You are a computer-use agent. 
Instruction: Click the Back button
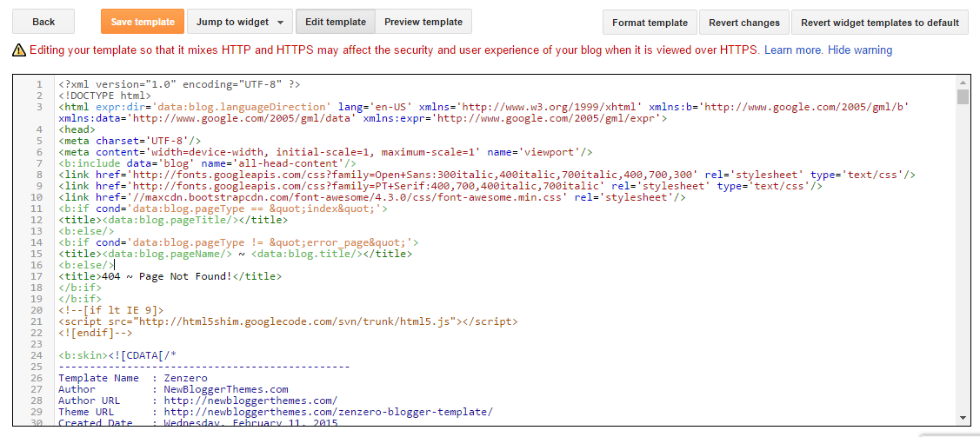pos(43,22)
